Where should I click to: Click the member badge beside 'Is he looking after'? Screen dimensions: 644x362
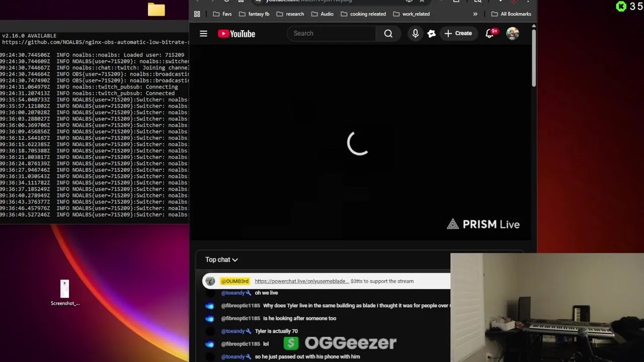pos(210,318)
